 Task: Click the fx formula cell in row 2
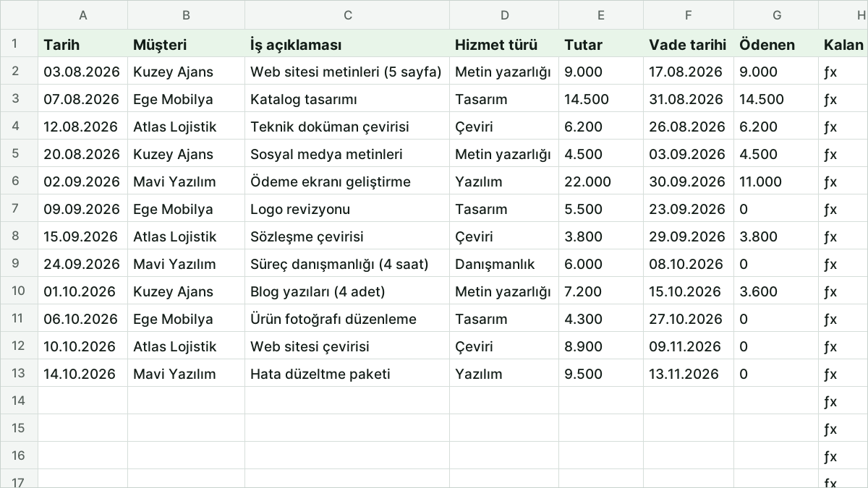pos(843,72)
